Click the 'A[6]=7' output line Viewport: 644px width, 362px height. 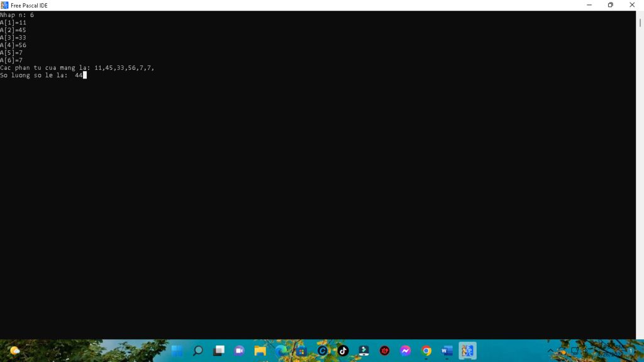11,60
